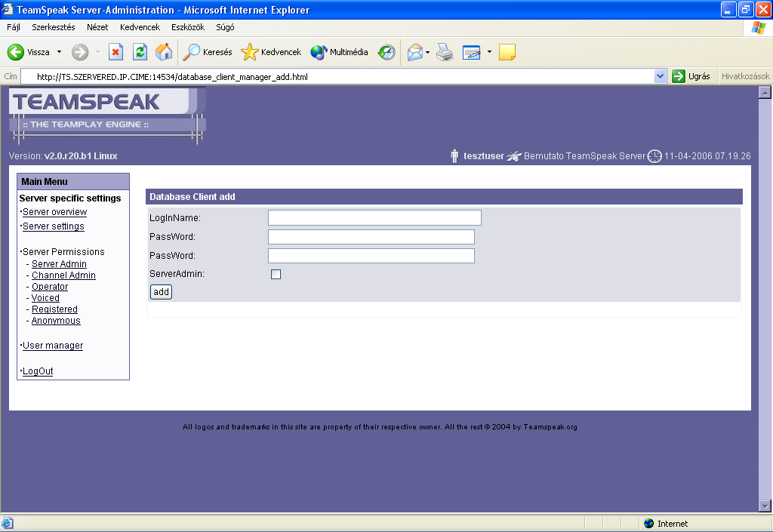The image size is (773, 532).
Task: Expand the address bar dropdown
Action: (660, 76)
